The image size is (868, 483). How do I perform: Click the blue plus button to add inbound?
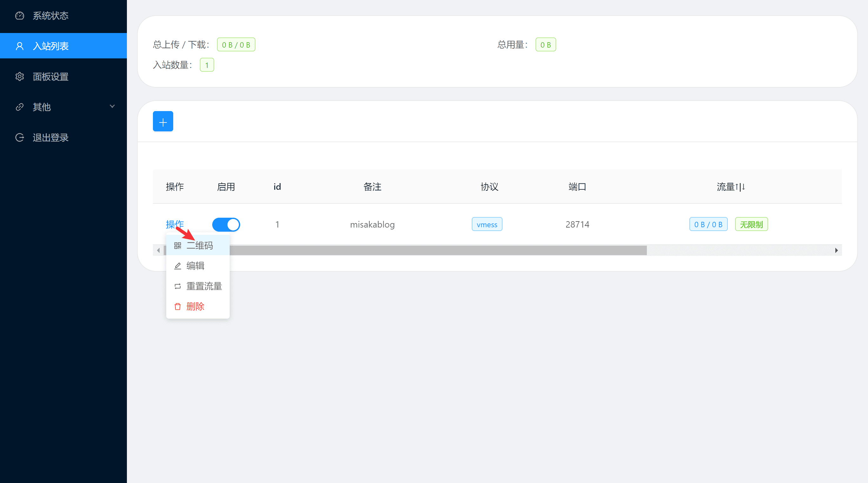(163, 121)
